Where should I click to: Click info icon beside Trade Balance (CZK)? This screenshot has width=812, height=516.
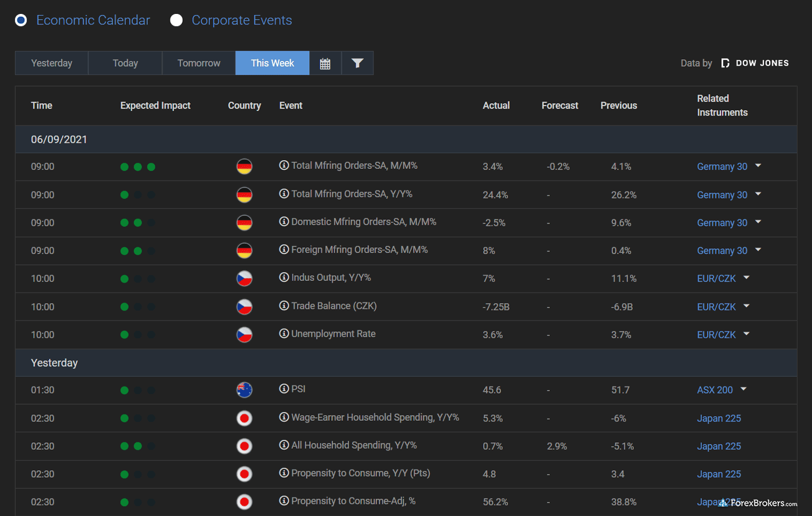pos(284,306)
